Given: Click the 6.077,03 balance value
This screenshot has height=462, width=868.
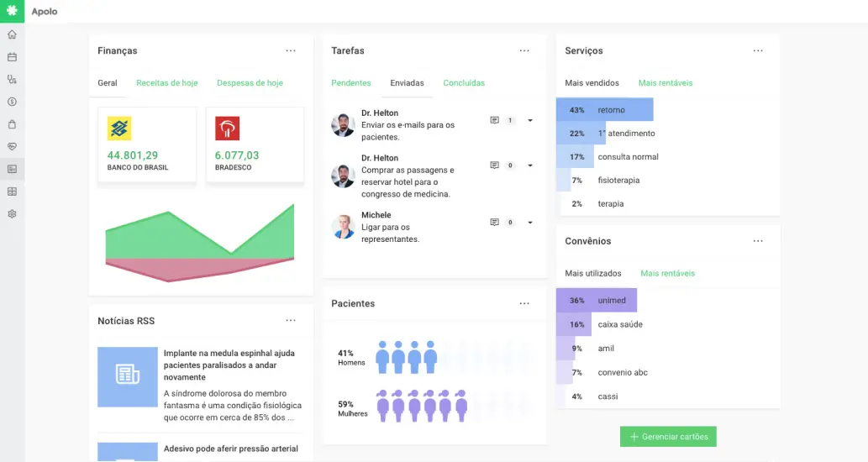Looking at the screenshot, I should pos(237,155).
